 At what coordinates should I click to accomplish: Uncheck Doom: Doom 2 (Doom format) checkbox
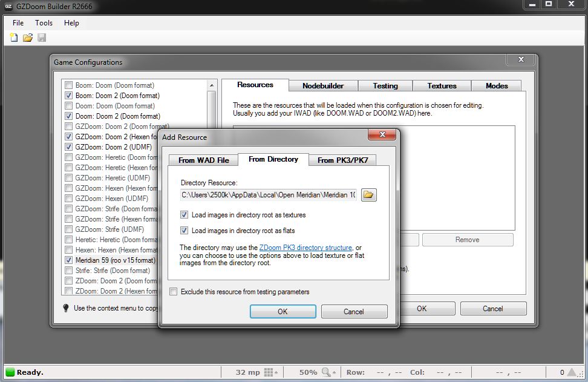point(68,116)
